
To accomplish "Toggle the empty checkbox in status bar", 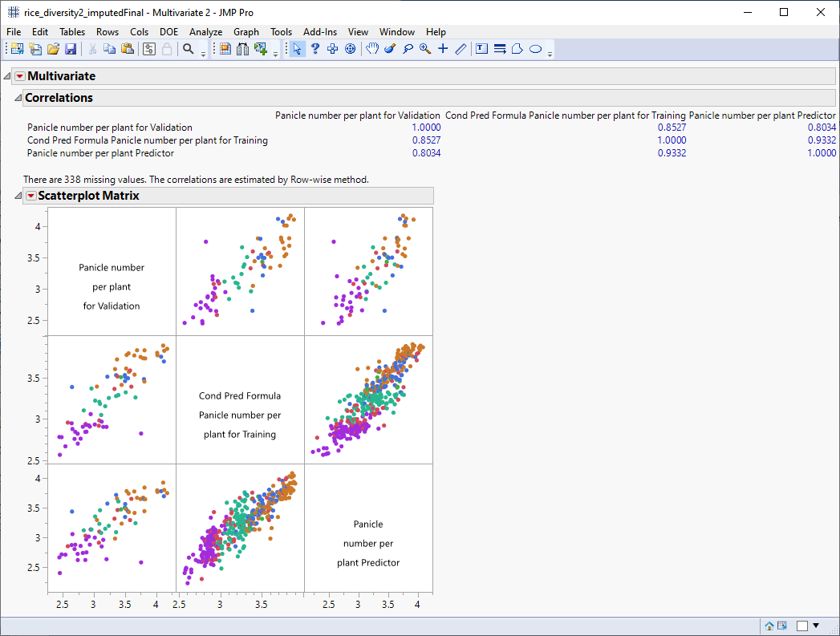I will pyautogui.click(x=802, y=626).
